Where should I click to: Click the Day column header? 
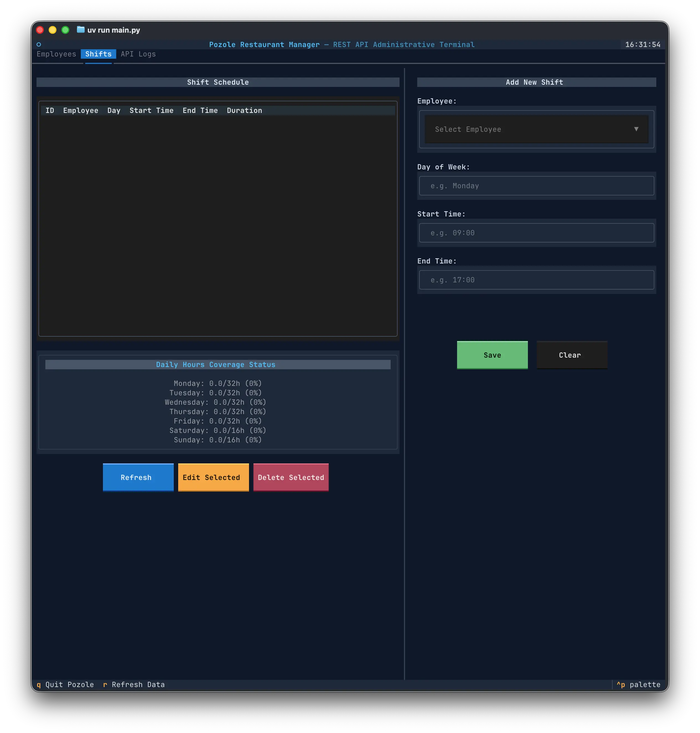(114, 110)
